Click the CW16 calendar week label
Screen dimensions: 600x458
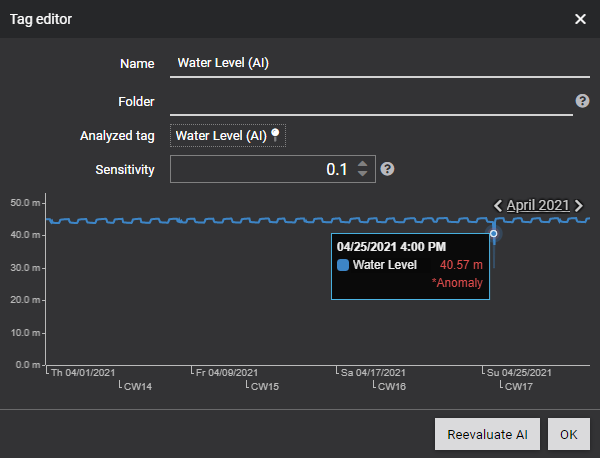point(392,386)
